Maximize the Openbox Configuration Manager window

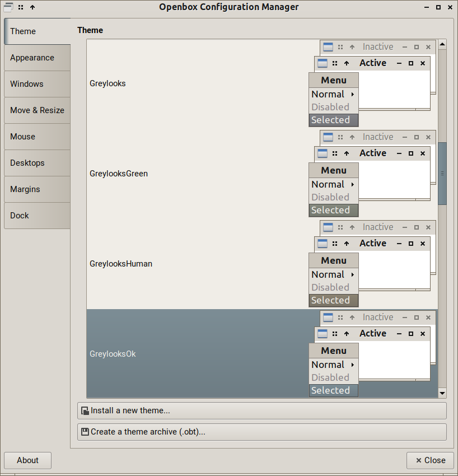click(x=438, y=7)
